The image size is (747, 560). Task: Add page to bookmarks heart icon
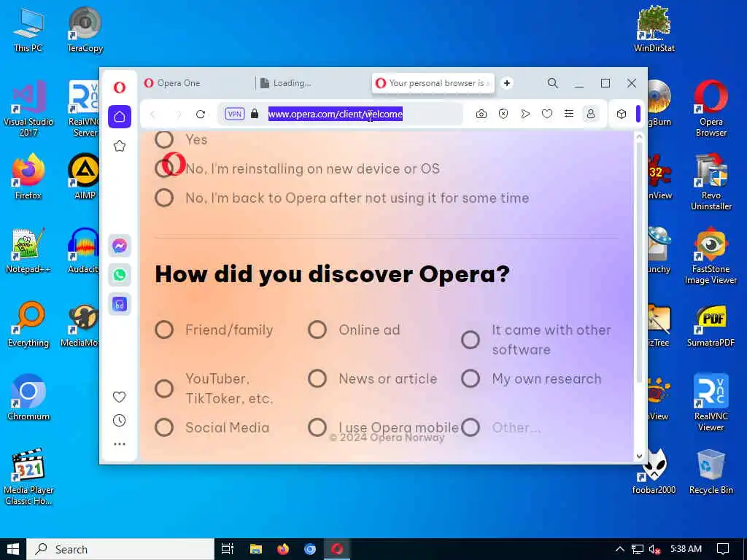pyautogui.click(x=547, y=114)
